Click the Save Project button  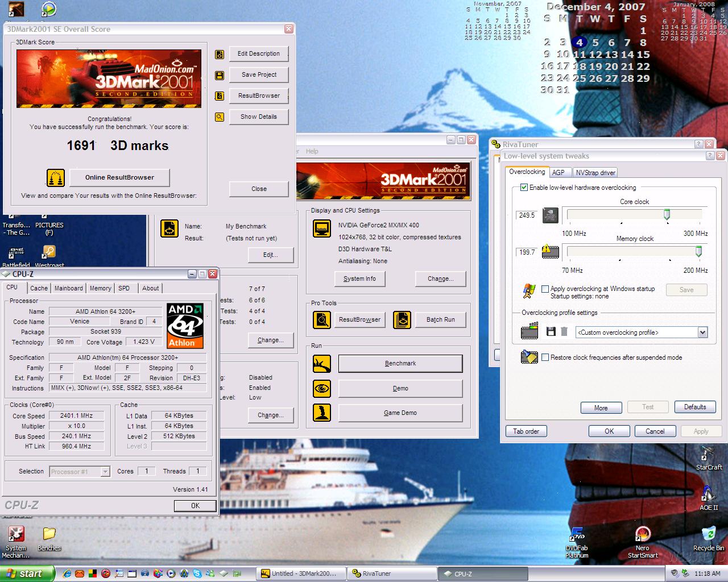point(259,74)
